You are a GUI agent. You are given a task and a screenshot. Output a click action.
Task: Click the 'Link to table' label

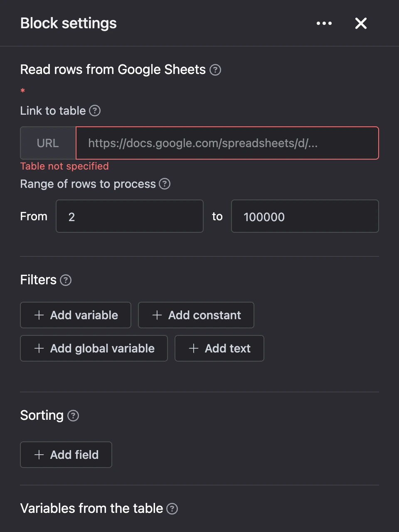tap(53, 111)
